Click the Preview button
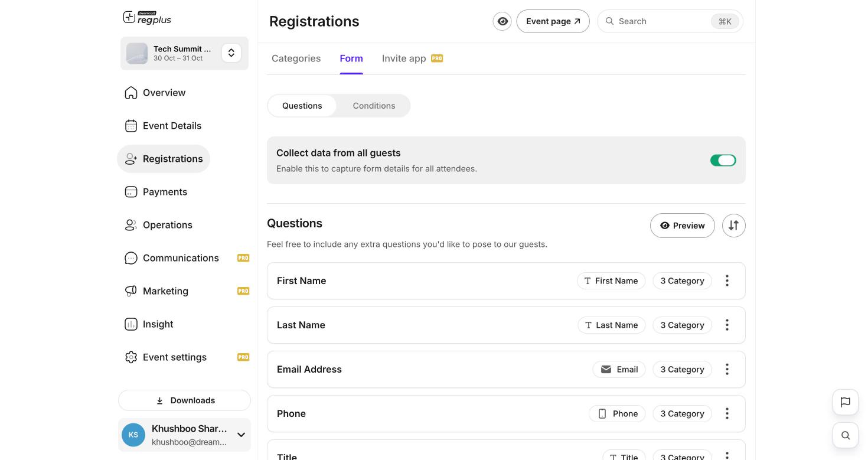 pos(683,226)
